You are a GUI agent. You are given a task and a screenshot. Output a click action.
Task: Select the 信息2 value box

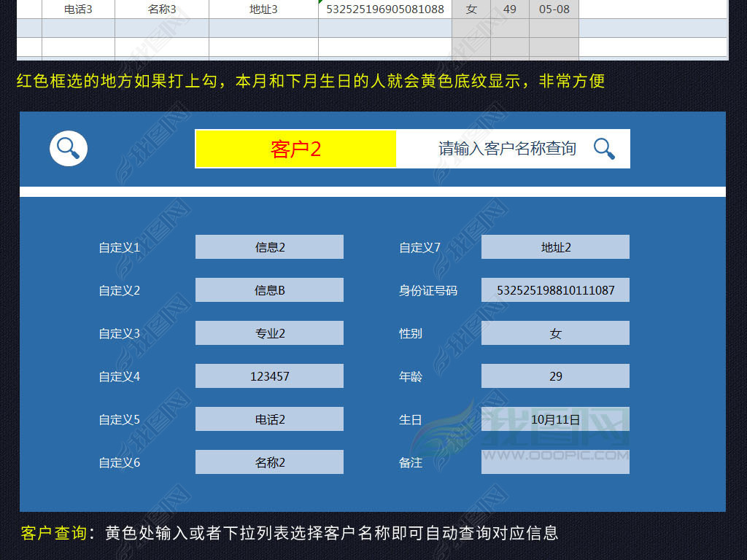point(269,246)
